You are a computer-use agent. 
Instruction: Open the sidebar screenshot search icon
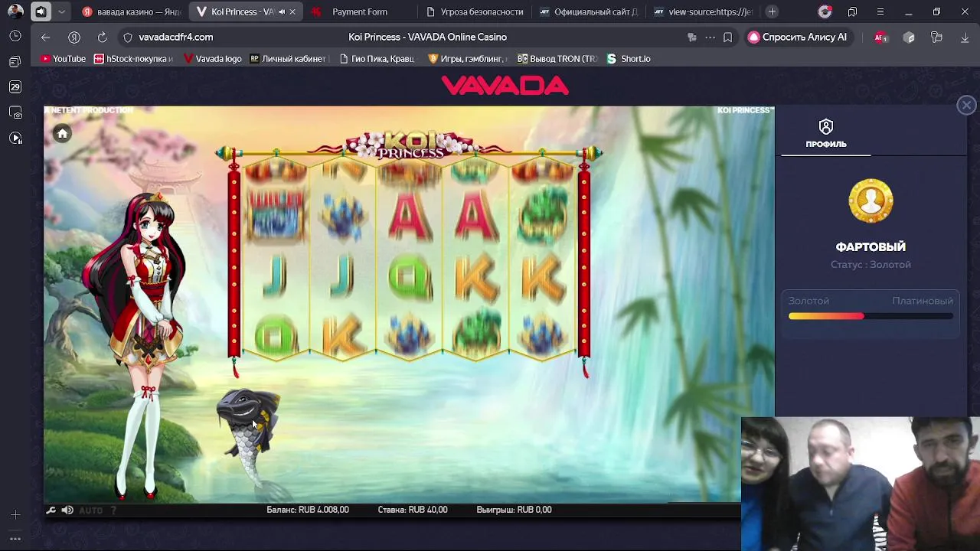[x=15, y=112]
